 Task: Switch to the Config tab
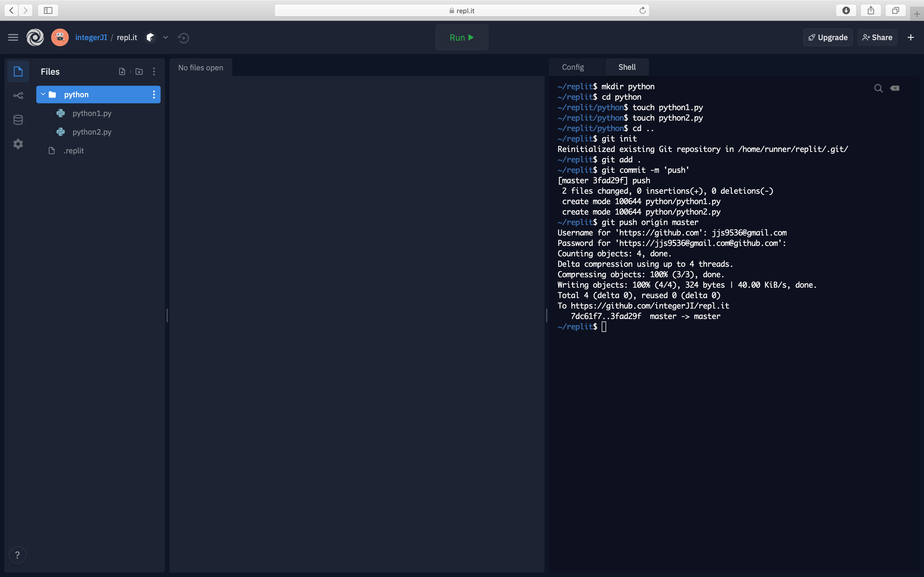[572, 67]
